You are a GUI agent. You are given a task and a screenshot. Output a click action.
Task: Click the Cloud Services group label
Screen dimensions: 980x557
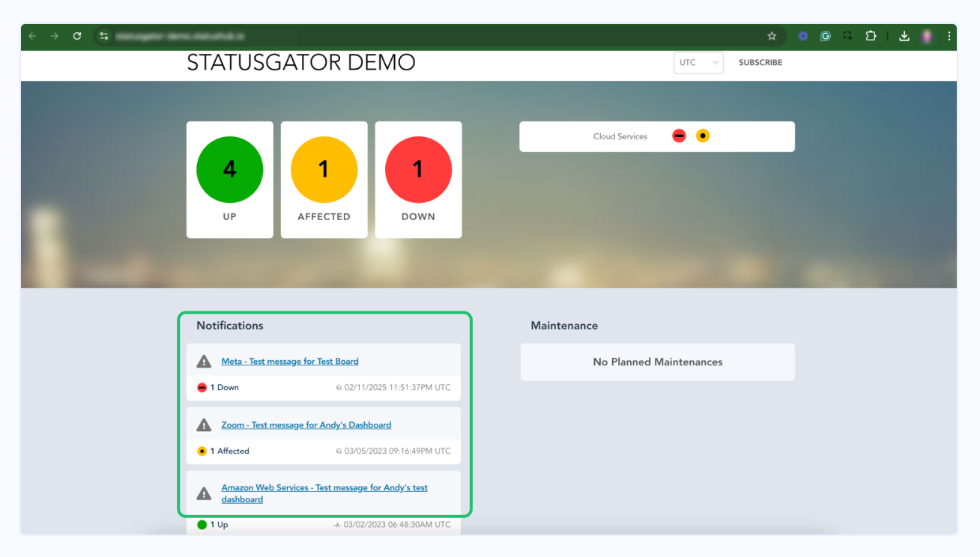(x=620, y=137)
